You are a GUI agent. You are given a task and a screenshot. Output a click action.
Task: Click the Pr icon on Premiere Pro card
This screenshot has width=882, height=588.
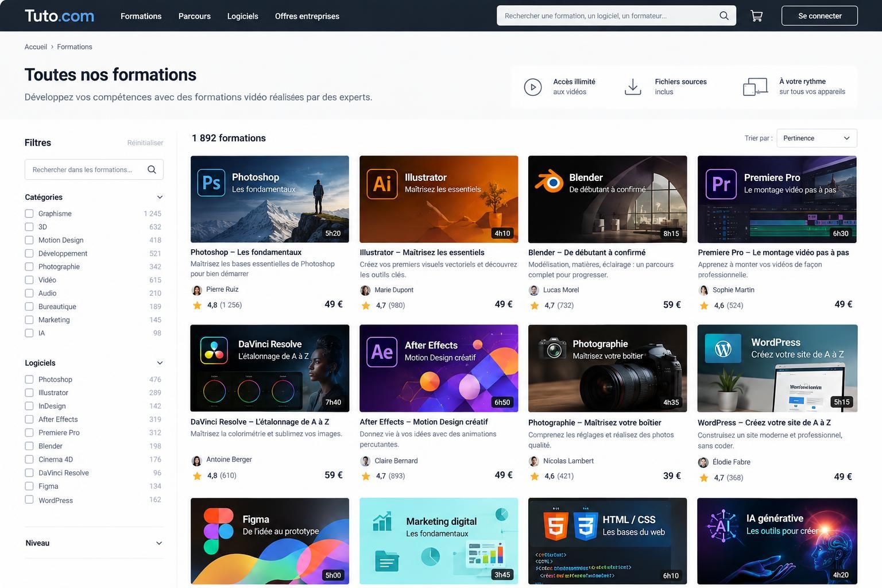click(721, 184)
